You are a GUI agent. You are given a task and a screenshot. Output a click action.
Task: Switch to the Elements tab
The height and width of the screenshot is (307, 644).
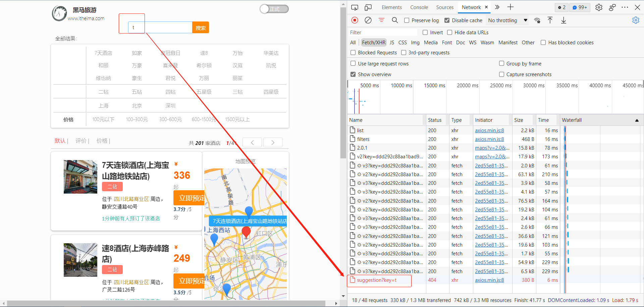391,7
